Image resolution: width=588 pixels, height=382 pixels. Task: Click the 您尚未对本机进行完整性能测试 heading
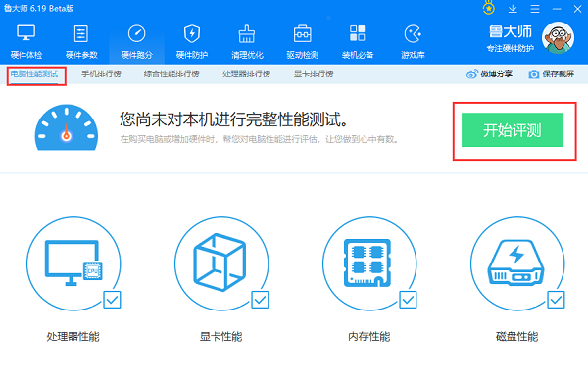coord(234,119)
